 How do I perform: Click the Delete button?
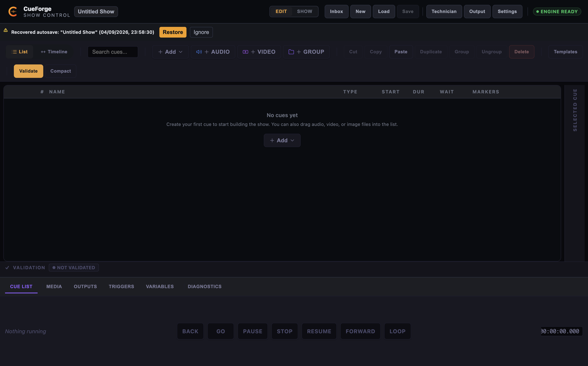[522, 52]
